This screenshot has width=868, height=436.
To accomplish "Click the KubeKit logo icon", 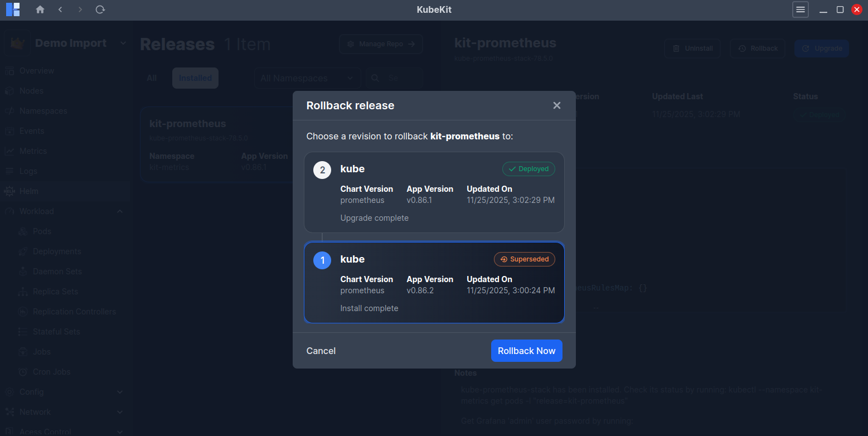I will tap(12, 9).
